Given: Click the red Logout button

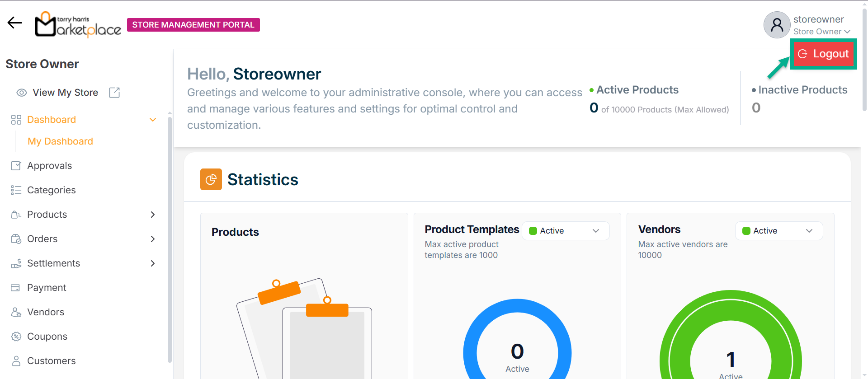Looking at the screenshot, I should click(x=823, y=54).
